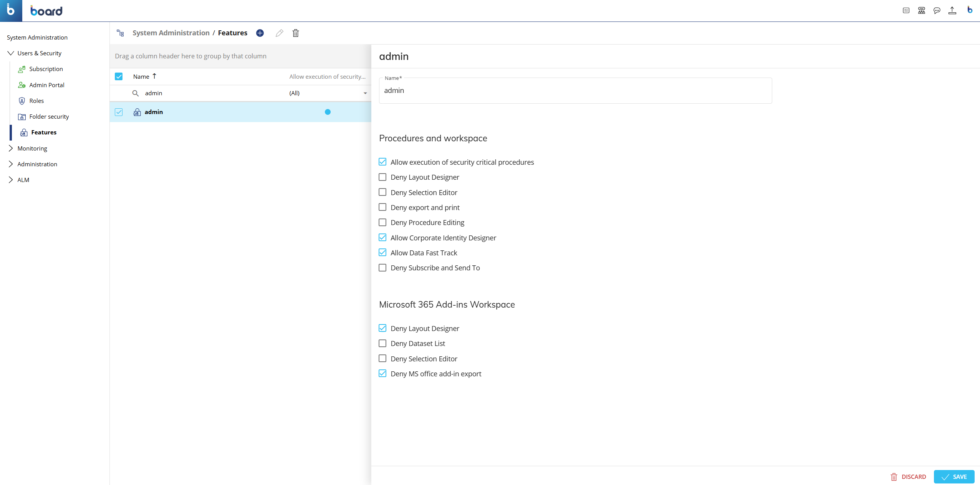Click the sort arrow next to Name header
Viewport: 980px width, 485px height.
[154, 76]
